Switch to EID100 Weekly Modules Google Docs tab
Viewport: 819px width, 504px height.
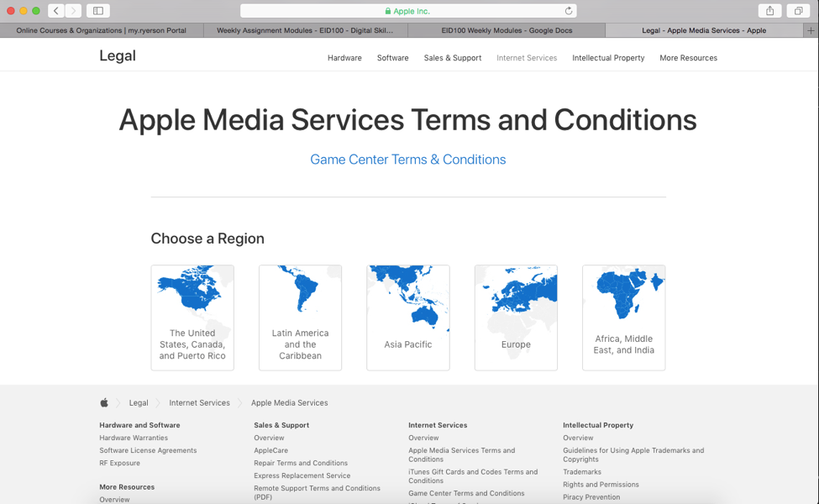click(x=507, y=30)
